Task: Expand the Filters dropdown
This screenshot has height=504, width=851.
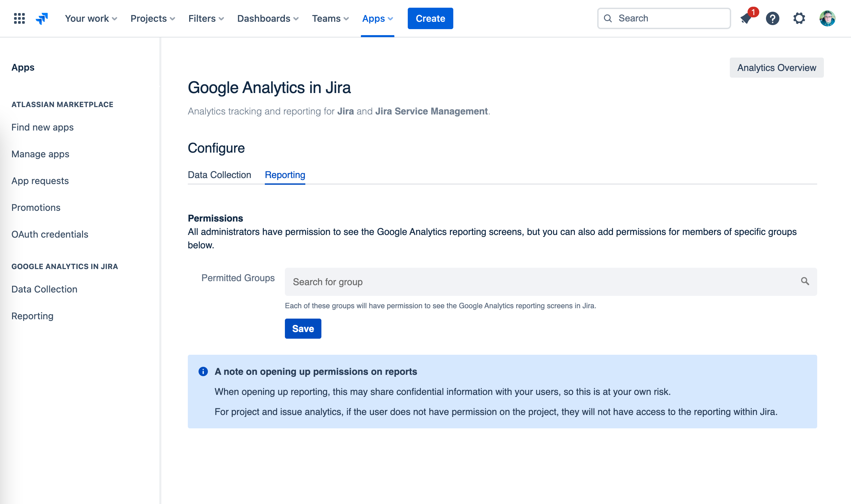Action: click(x=206, y=18)
